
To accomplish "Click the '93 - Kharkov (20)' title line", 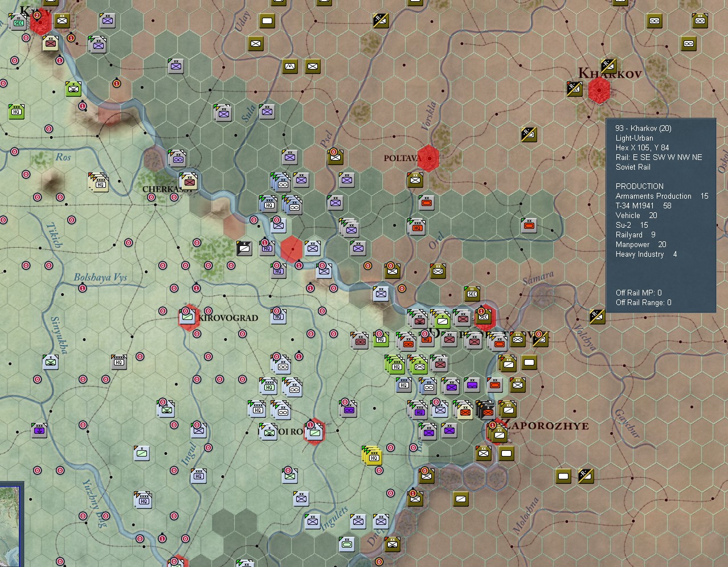I will pos(643,128).
